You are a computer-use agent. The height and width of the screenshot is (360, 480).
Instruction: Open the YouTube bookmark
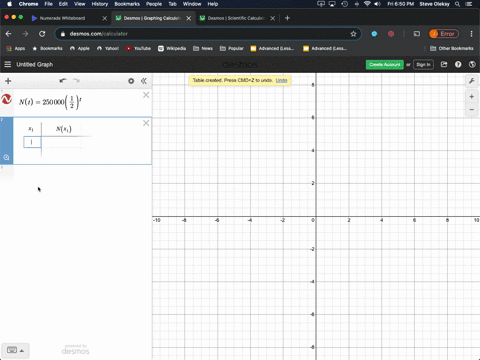click(138, 48)
